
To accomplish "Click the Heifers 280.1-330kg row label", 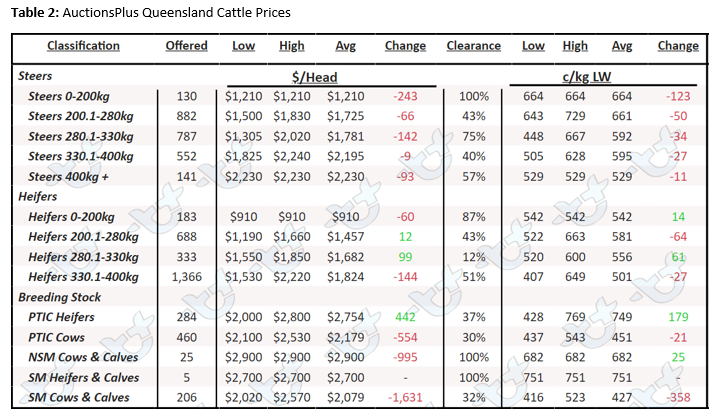I will click(x=83, y=257).
